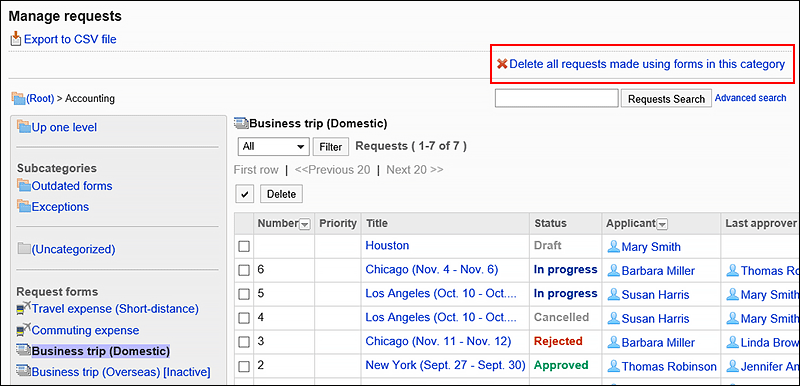This screenshot has width=800, height=386.
Task: Tick the checkbox for request number 2
Action: click(x=244, y=366)
